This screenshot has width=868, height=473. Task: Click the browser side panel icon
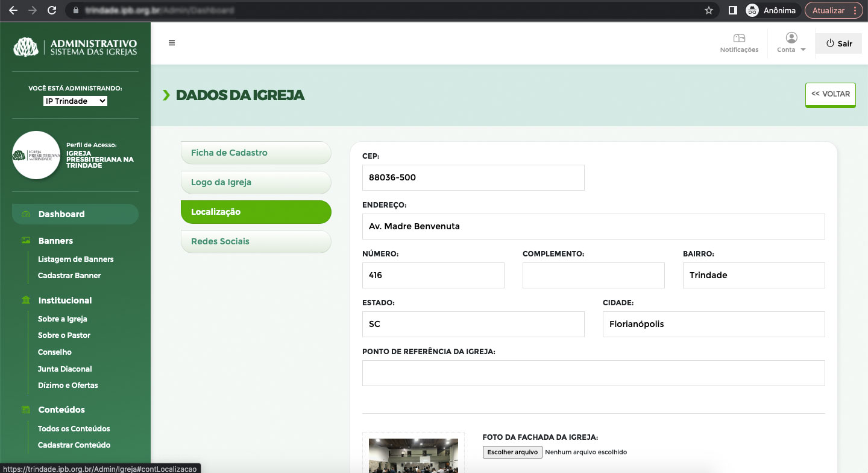point(733,10)
